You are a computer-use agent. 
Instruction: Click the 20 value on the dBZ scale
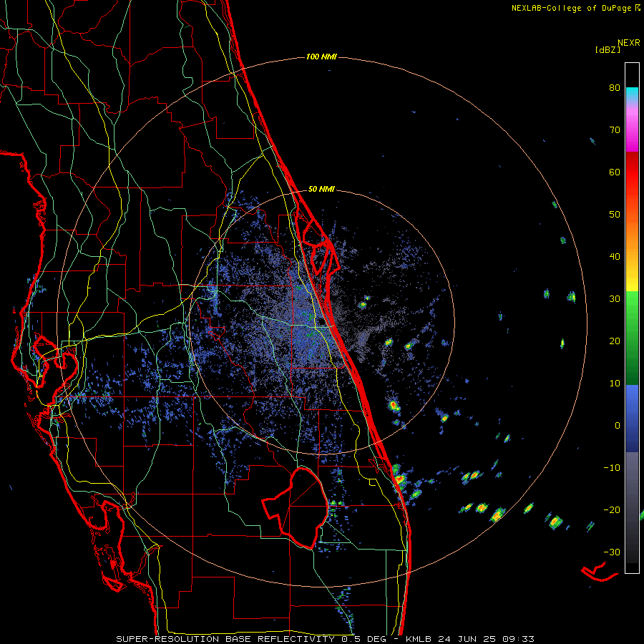[615, 341]
